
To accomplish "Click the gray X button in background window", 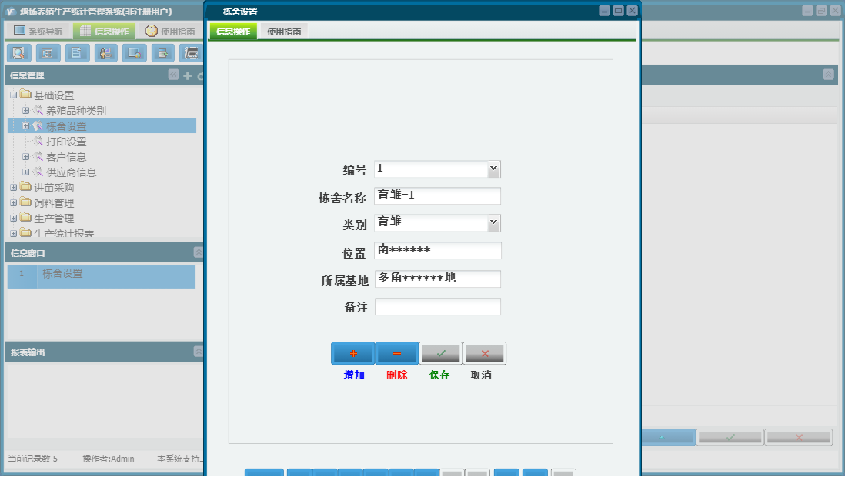I will pos(799,437).
